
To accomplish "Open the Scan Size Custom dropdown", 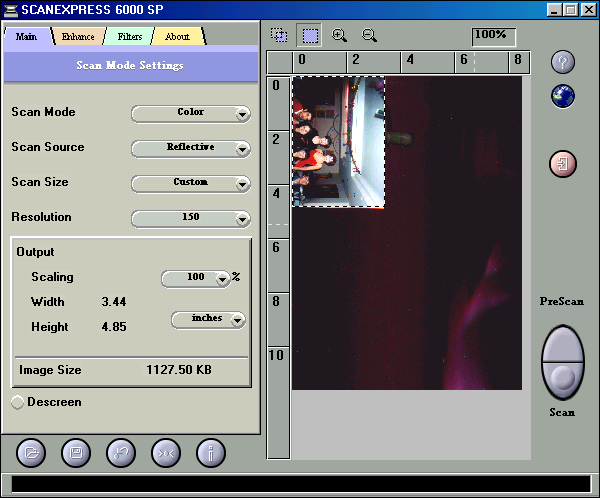I will 191,184.
